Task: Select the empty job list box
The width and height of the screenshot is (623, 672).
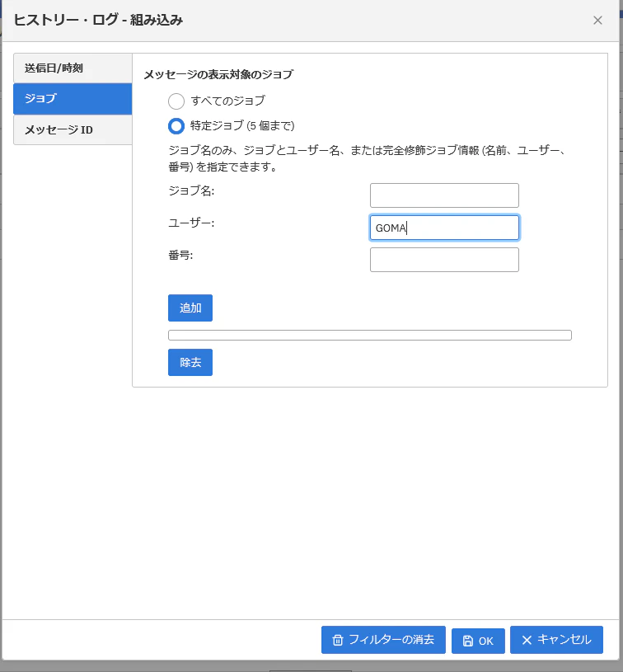Action: click(370, 335)
